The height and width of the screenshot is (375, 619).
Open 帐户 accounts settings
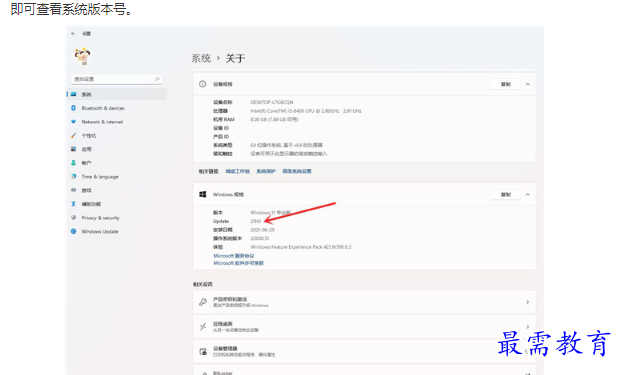pyautogui.click(x=86, y=163)
